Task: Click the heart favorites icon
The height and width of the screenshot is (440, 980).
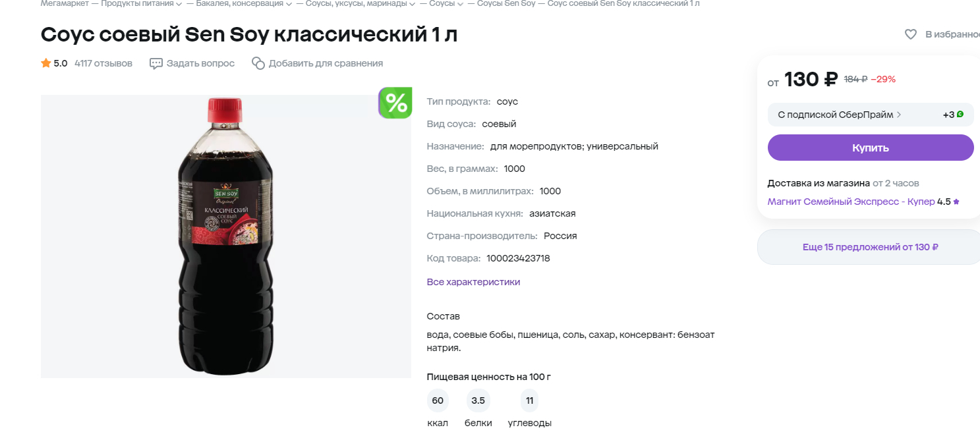Action: (910, 34)
